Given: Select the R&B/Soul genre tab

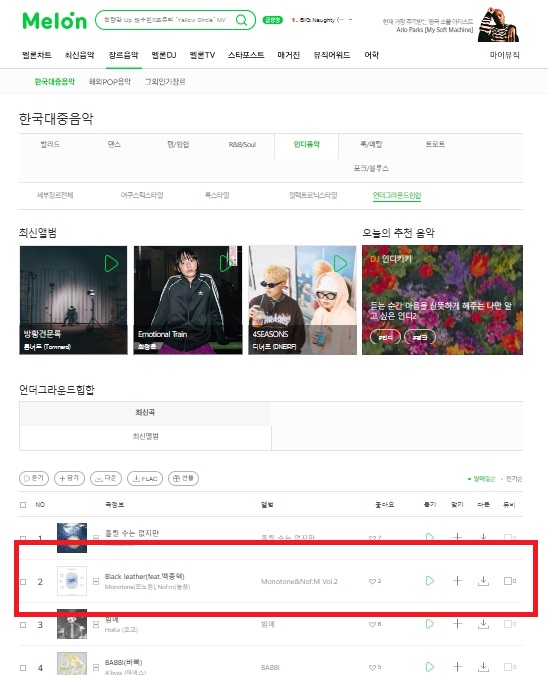Looking at the screenshot, I should click(x=242, y=145).
